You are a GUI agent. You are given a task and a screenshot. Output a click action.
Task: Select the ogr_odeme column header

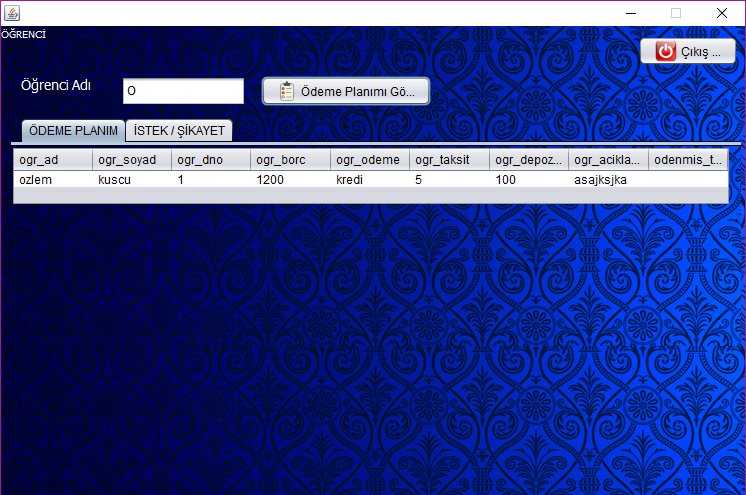click(370, 160)
